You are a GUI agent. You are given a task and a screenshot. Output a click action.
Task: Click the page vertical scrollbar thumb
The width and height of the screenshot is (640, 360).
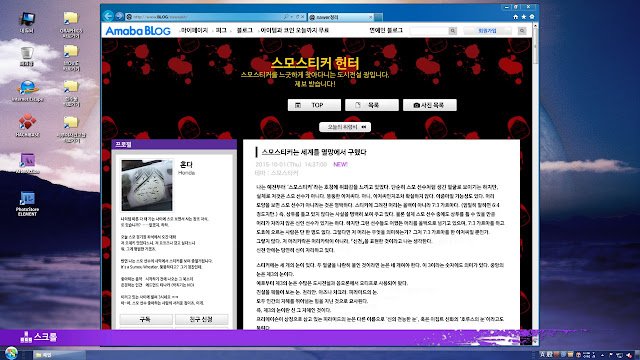pyautogui.click(x=535, y=46)
